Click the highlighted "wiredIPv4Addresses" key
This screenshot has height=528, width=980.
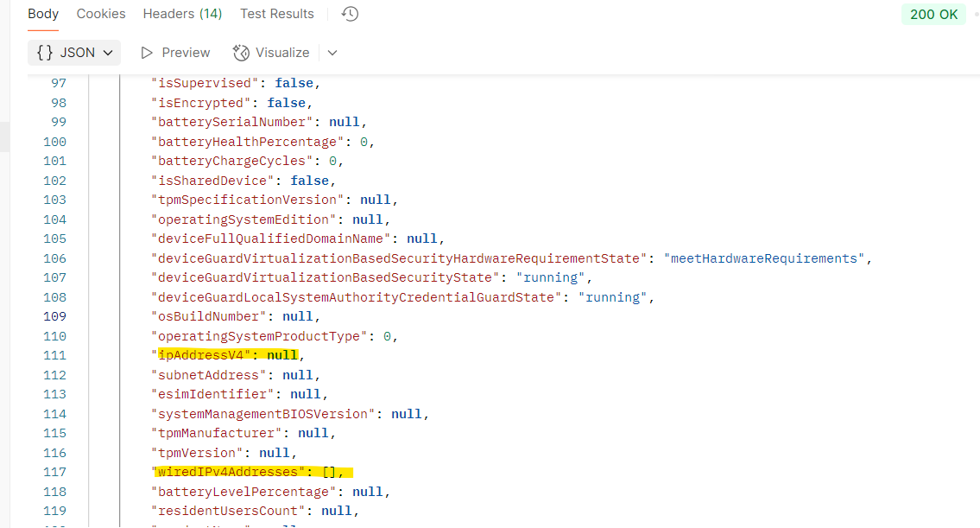[x=228, y=472]
